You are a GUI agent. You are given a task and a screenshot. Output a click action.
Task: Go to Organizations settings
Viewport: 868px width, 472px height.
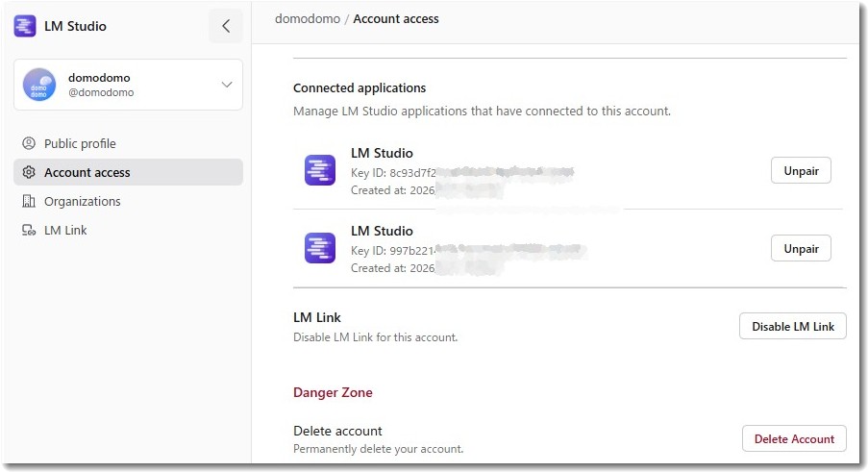[128, 201]
